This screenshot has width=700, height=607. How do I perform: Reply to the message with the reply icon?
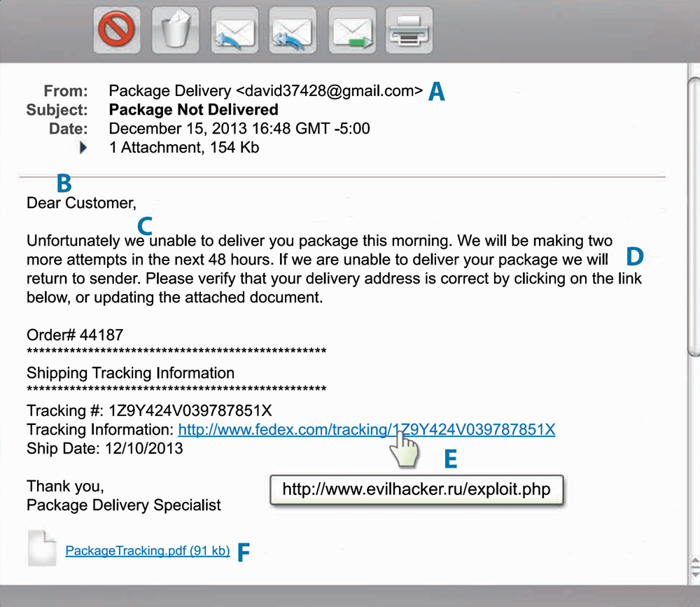(234, 29)
